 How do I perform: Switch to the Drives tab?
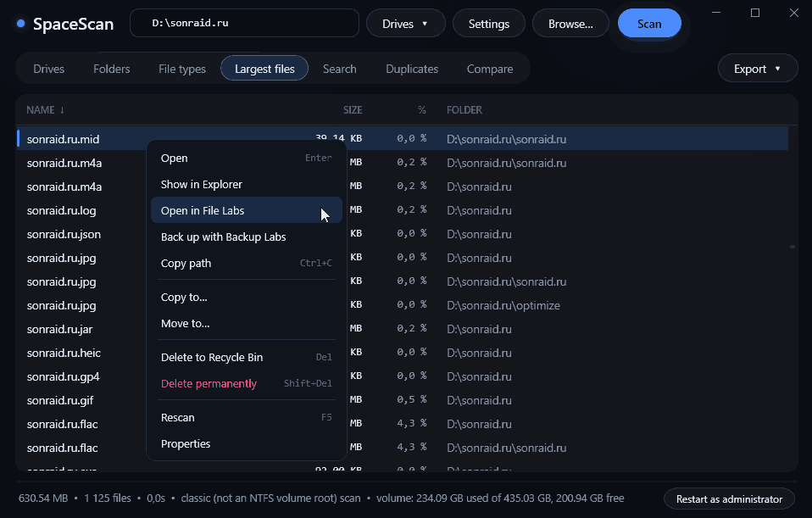(48, 69)
